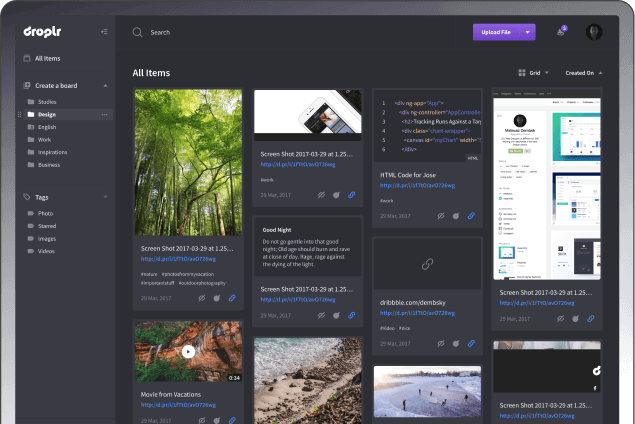Change the Created On sort order
The height and width of the screenshot is (424, 635).
point(584,73)
